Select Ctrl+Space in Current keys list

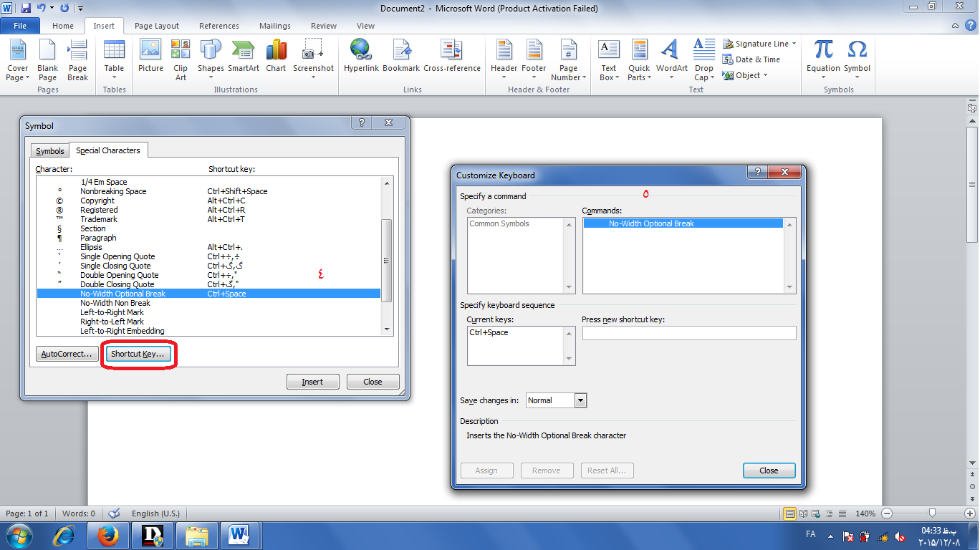click(489, 332)
